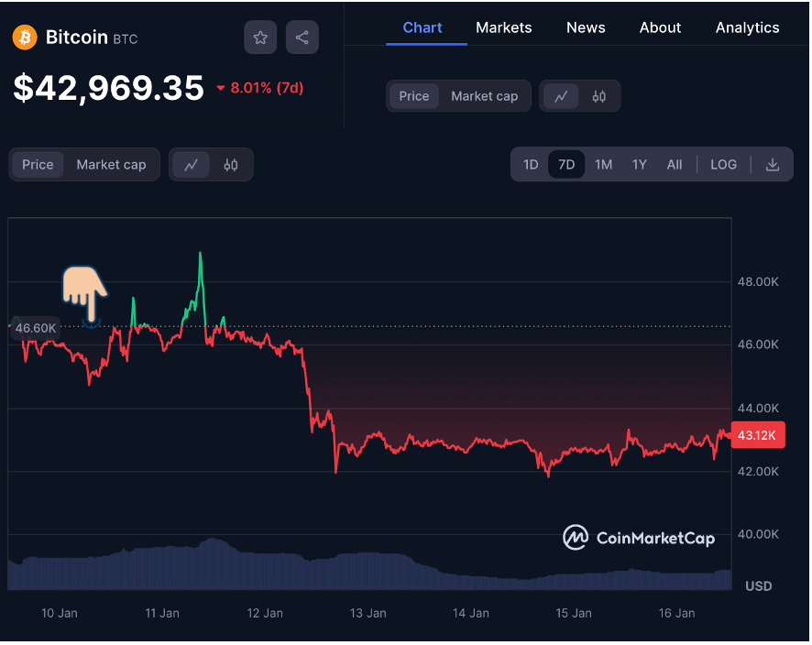This screenshot has width=812, height=645.
Task: Add Bitcoin to watchlist with star icon
Action: pyautogui.click(x=260, y=38)
